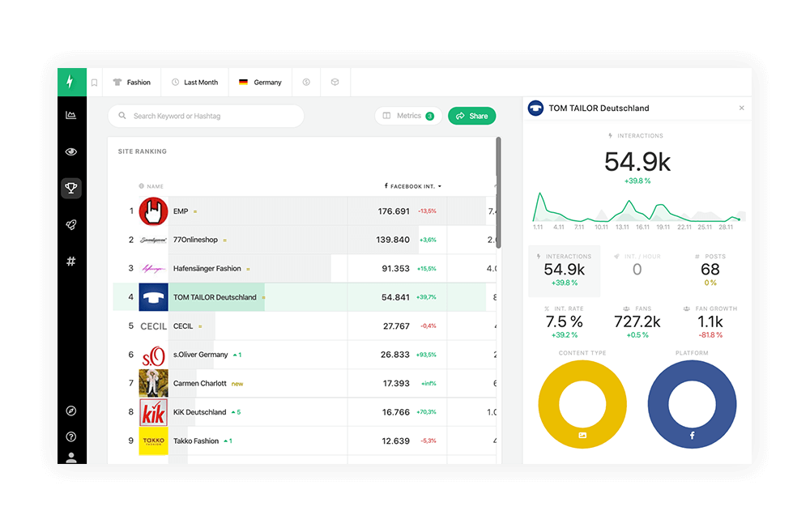Select the trophy rankings sidebar icon

71,188
